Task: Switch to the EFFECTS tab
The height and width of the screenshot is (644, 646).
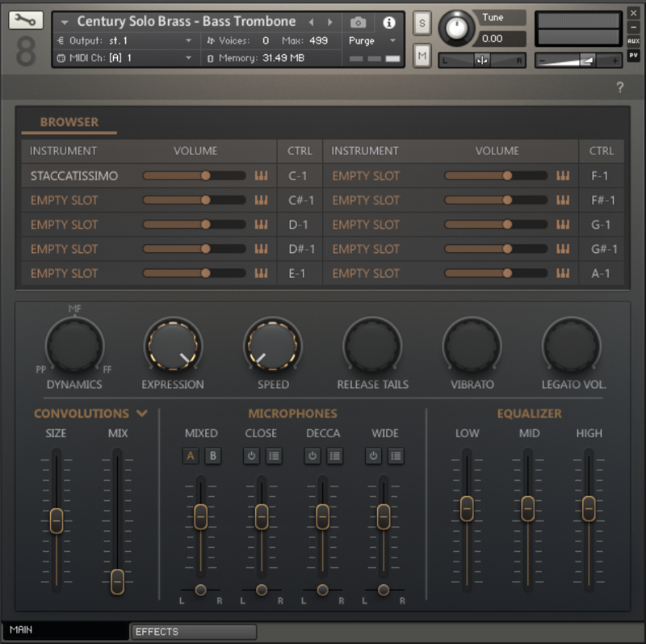Action: click(194, 632)
